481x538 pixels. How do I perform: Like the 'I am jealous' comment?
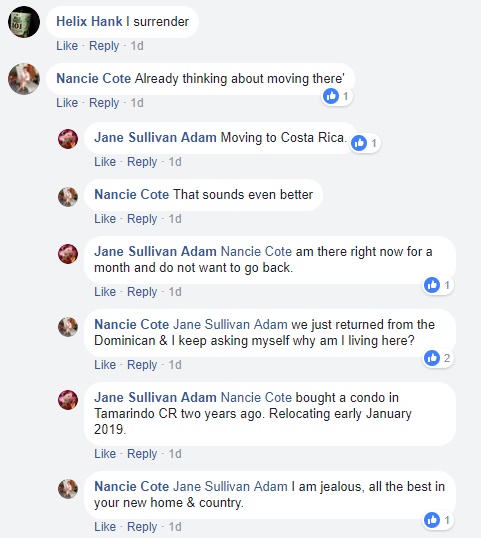(105, 526)
